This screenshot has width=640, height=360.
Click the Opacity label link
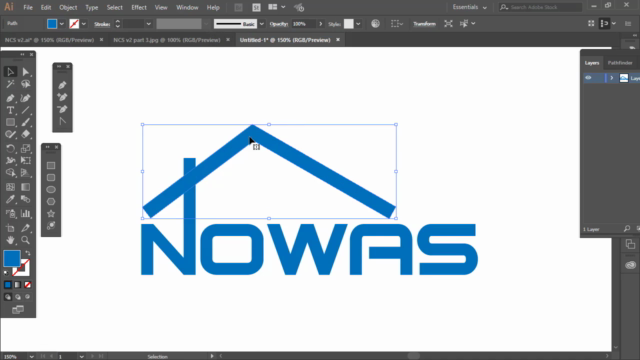tap(279, 24)
